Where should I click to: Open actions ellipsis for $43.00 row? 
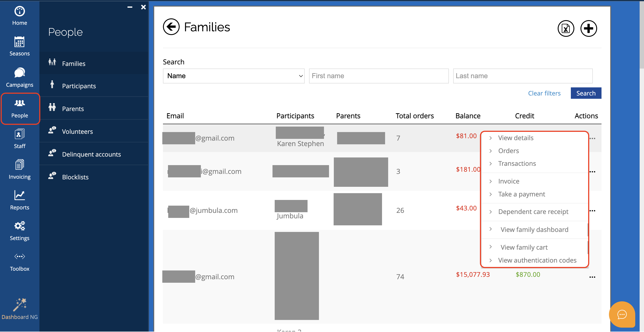pos(592,211)
